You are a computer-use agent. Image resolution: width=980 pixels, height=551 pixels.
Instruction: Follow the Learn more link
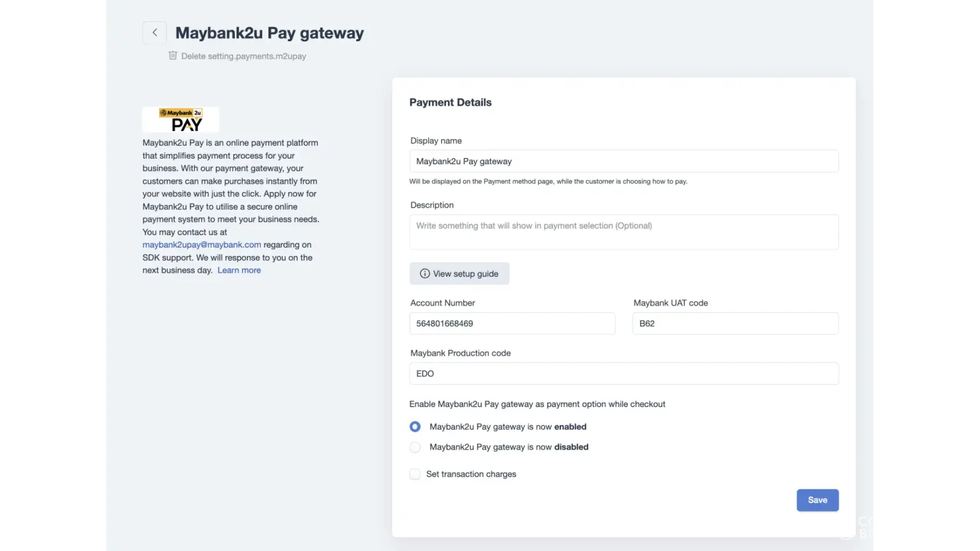tap(239, 270)
